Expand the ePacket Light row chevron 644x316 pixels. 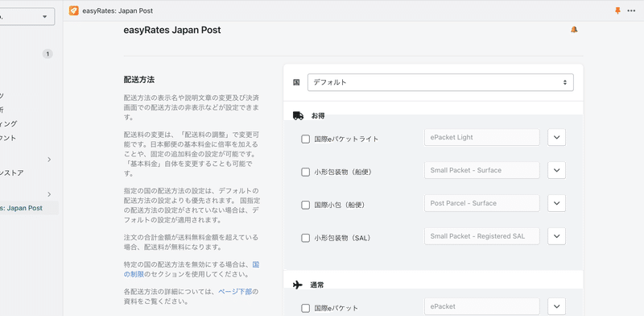point(556,137)
